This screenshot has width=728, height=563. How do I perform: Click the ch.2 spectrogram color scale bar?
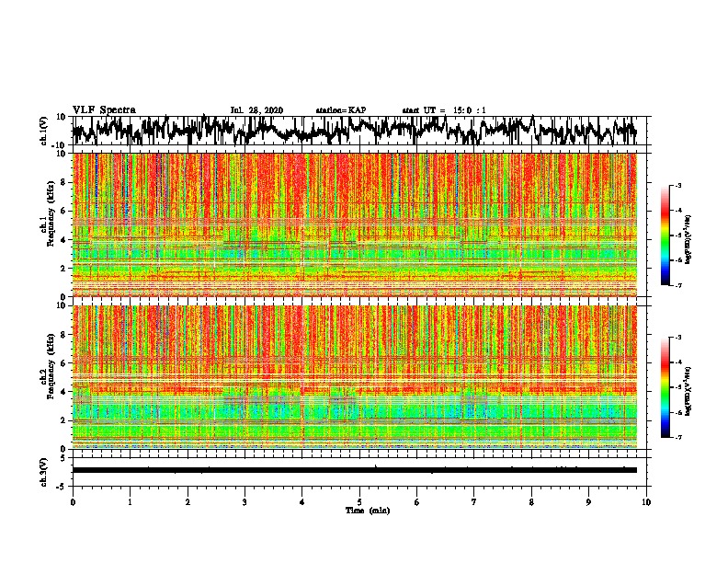point(665,387)
